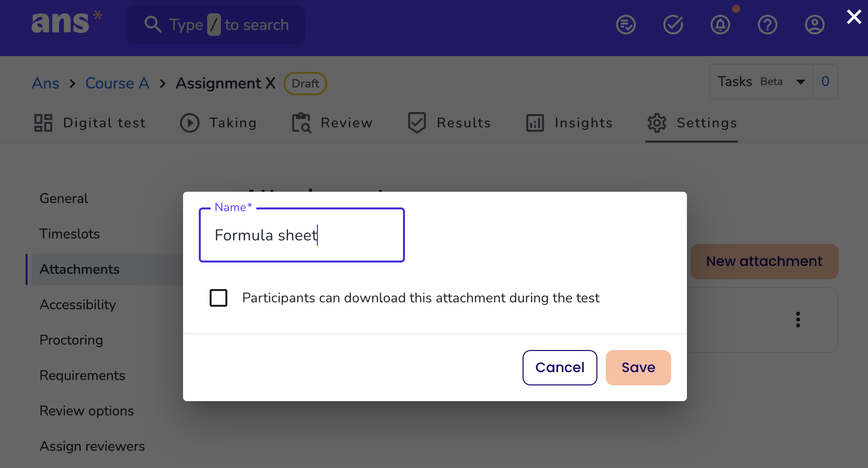The width and height of the screenshot is (868, 468).
Task: Open the checkmark tasks icon
Action: pos(673,25)
